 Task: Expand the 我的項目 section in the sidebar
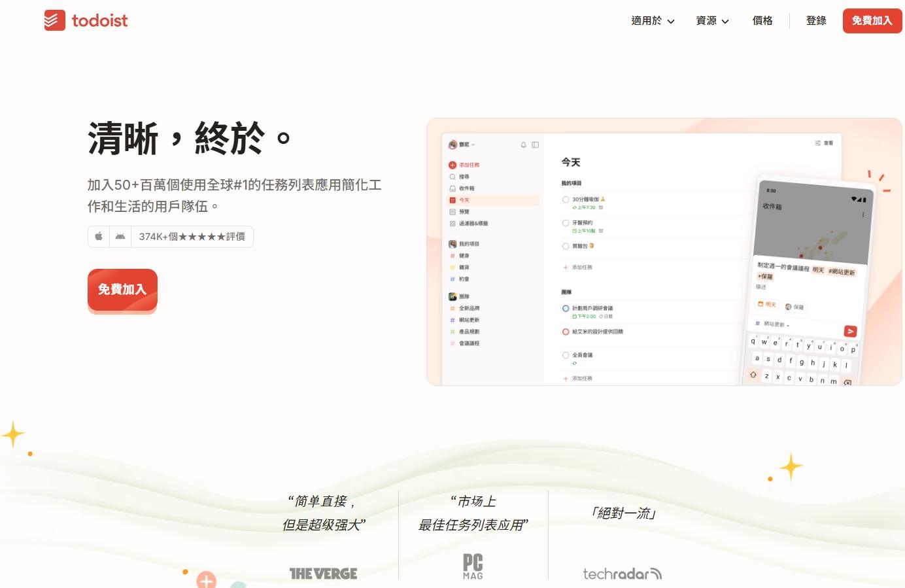coord(464,244)
